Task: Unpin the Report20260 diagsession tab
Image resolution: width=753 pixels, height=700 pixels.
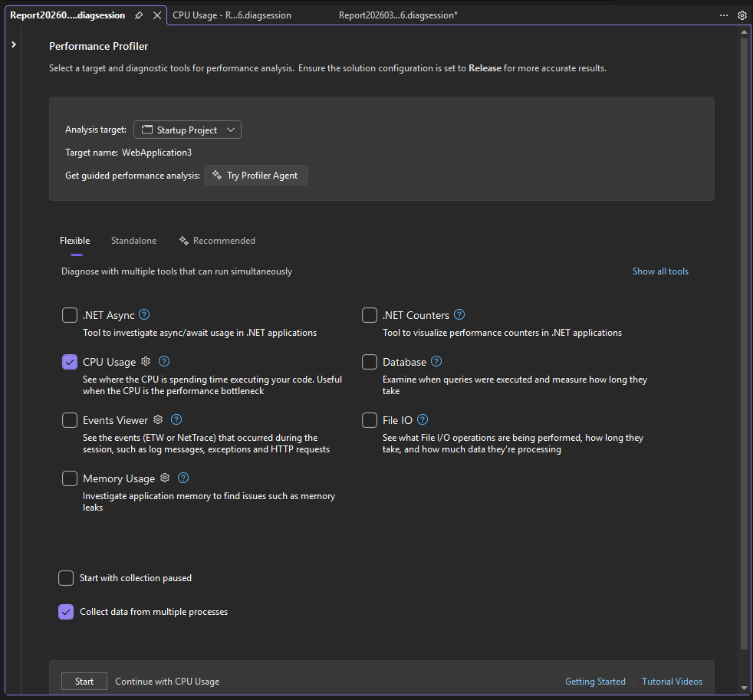Action: [x=139, y=14]
